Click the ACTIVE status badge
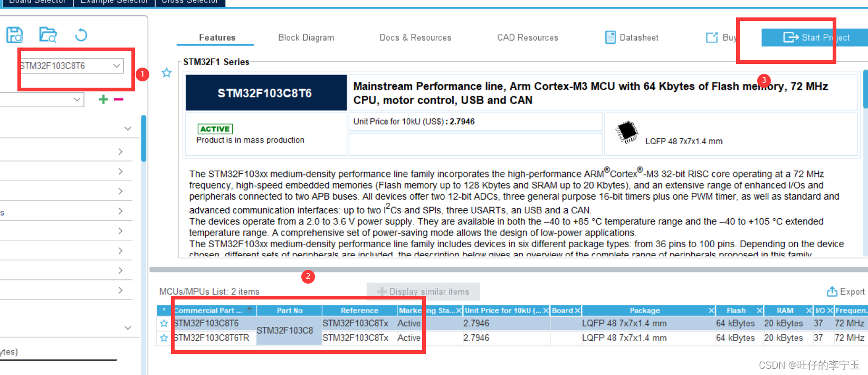868x375 pixels. pyautogui.click(x=215, y=129)
